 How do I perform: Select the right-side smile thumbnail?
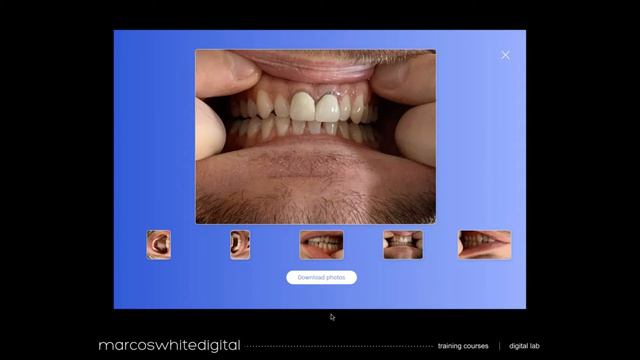(322, 245)
